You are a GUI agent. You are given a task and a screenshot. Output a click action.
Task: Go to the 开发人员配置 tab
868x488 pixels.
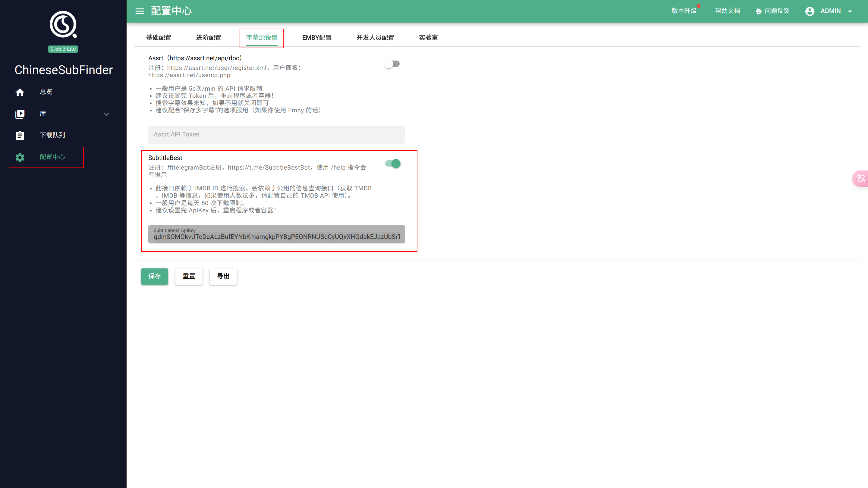[x=375, y=37]
